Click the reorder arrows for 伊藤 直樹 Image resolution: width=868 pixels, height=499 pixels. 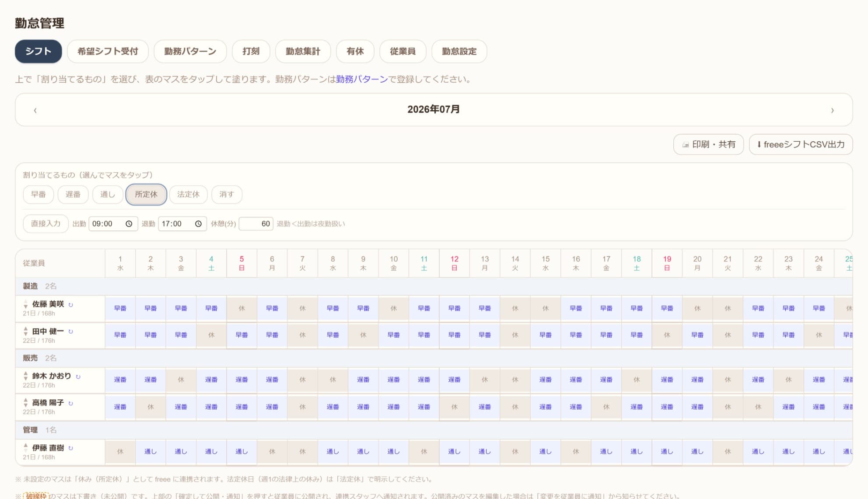[x=26, y=448]
